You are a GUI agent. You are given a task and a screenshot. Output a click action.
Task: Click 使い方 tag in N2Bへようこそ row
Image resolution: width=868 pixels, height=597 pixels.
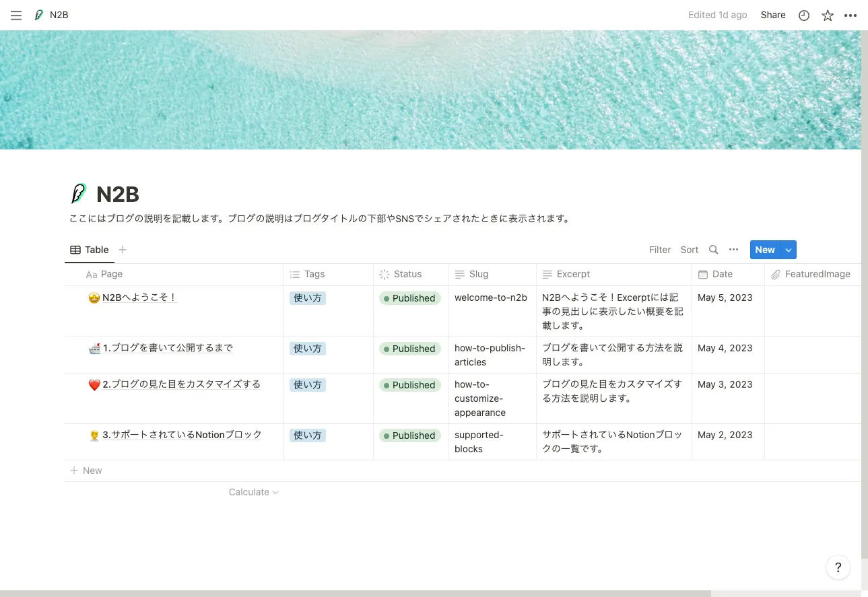pos(308,298)
